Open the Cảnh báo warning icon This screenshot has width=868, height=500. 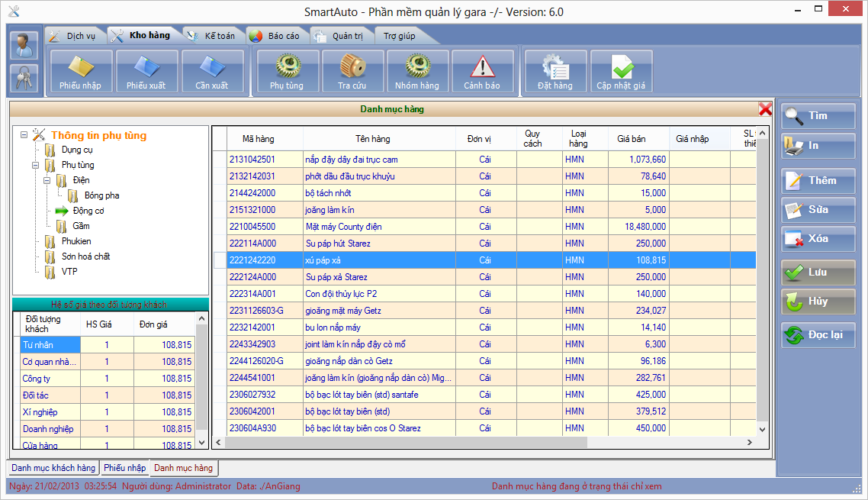click(x=482, y=71)
